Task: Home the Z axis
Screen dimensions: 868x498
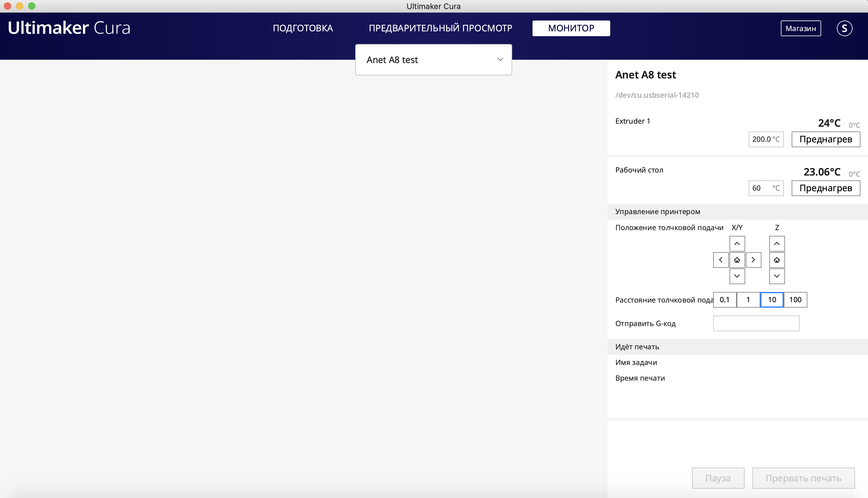Action: [777, 260]
